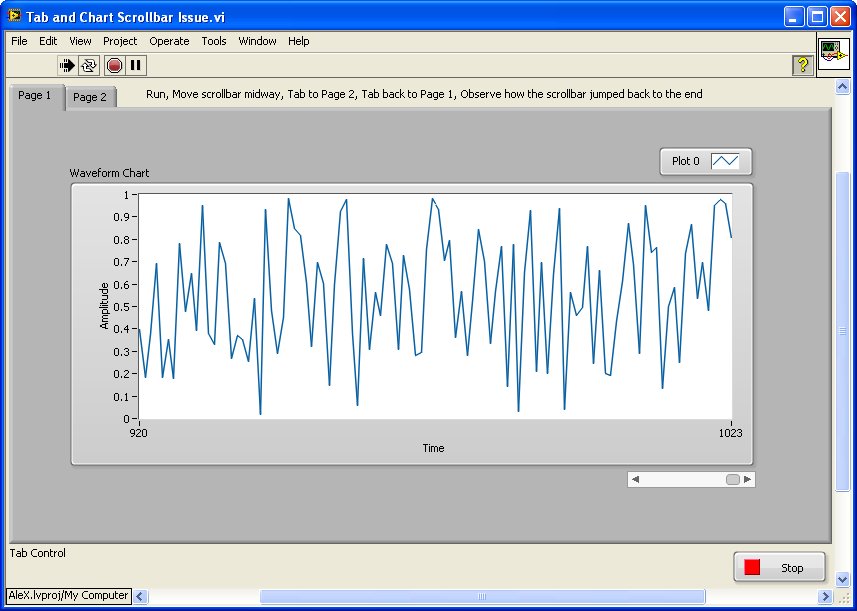
Task: Click the down arrow on the vertical scrollbar
Action: 843,578
